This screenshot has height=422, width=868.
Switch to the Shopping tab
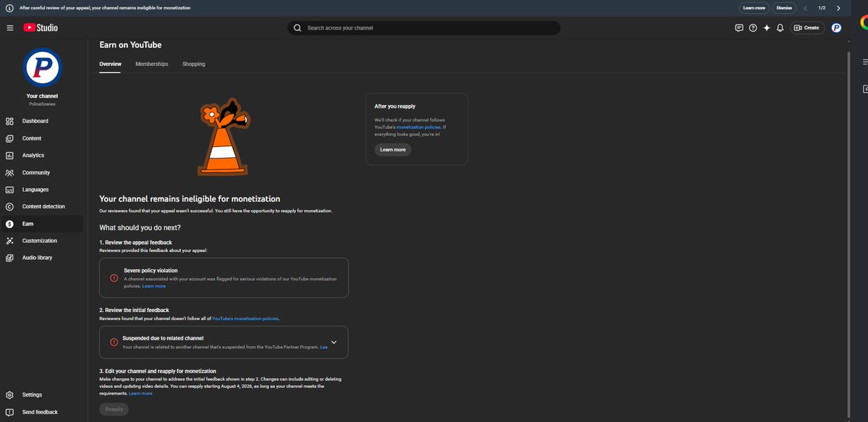click(x=194, y=64)
